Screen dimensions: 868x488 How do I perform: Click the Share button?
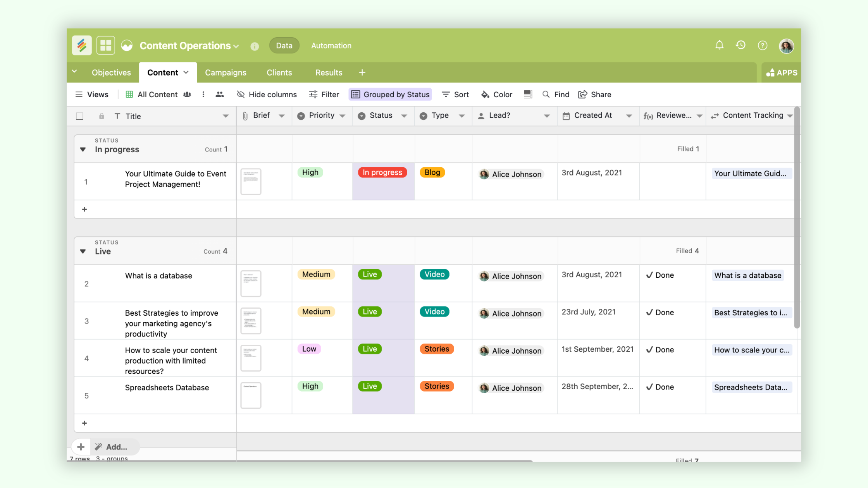coord(595,95)
